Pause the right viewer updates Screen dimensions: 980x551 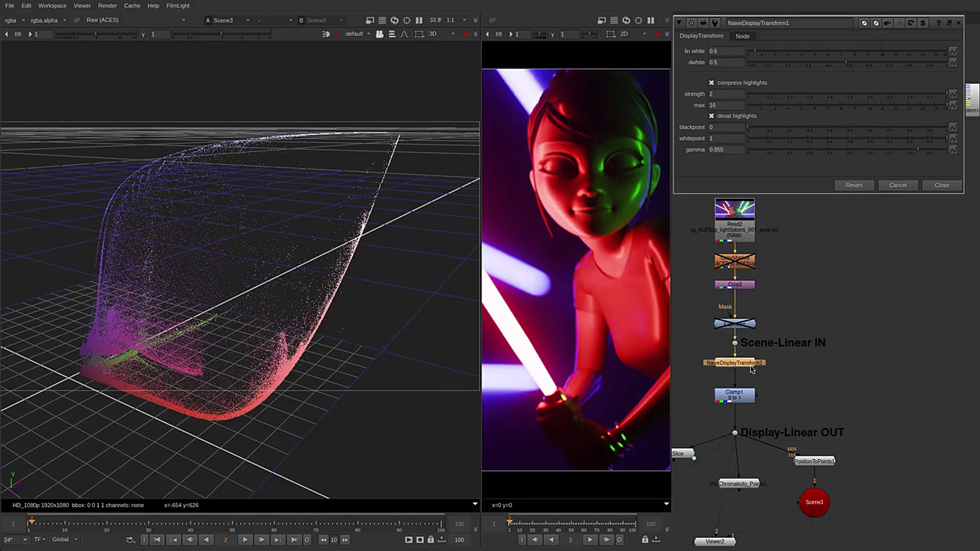tap(651, 20)
